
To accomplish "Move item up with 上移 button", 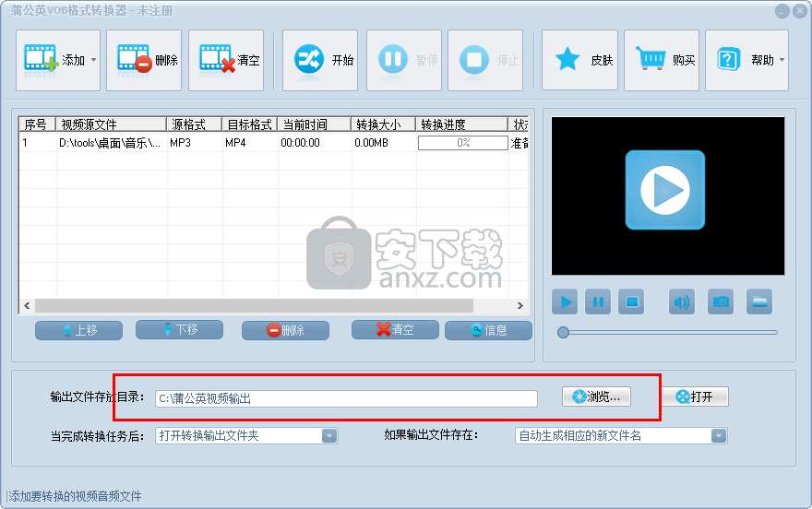I will pyautogui.click(x=78, y=330).
